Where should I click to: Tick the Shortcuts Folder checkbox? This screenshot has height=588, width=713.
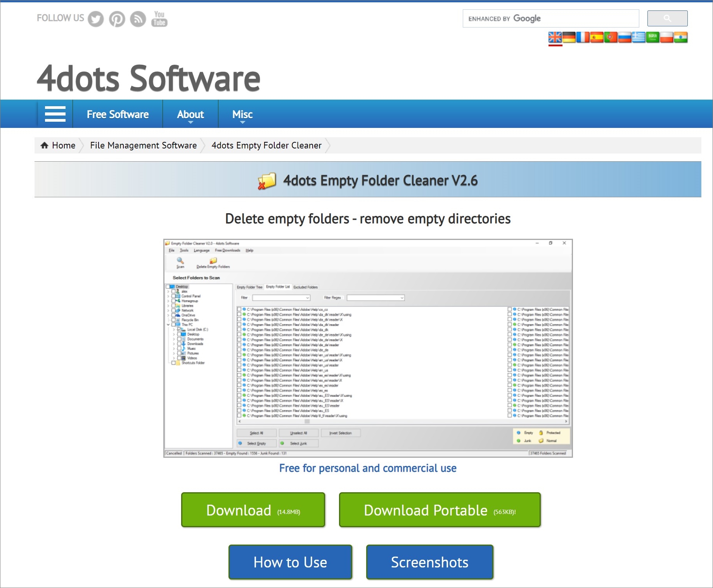[x=173, y=363]
